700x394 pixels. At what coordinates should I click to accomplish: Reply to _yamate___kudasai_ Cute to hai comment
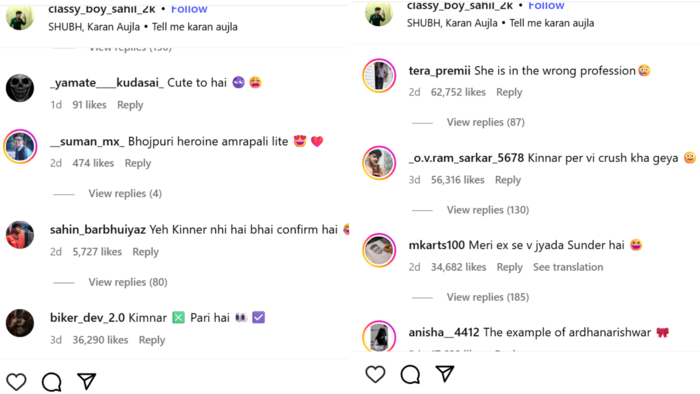[x=130, y=105]
